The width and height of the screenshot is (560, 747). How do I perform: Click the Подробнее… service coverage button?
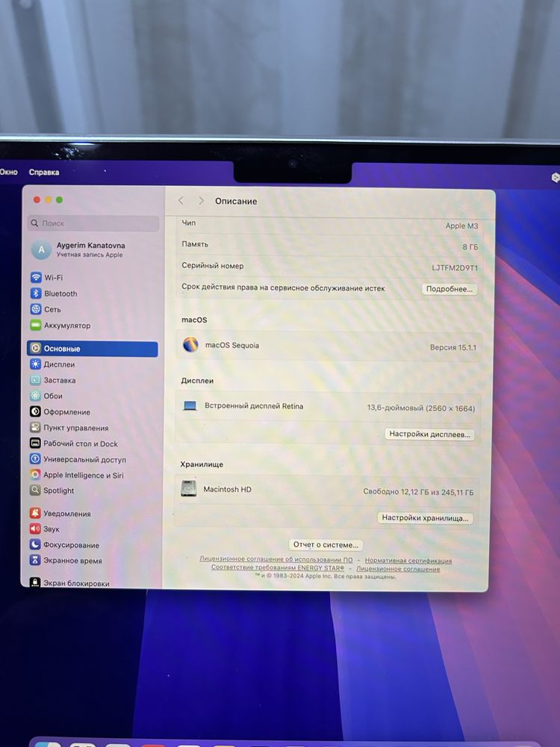point(449,288)
